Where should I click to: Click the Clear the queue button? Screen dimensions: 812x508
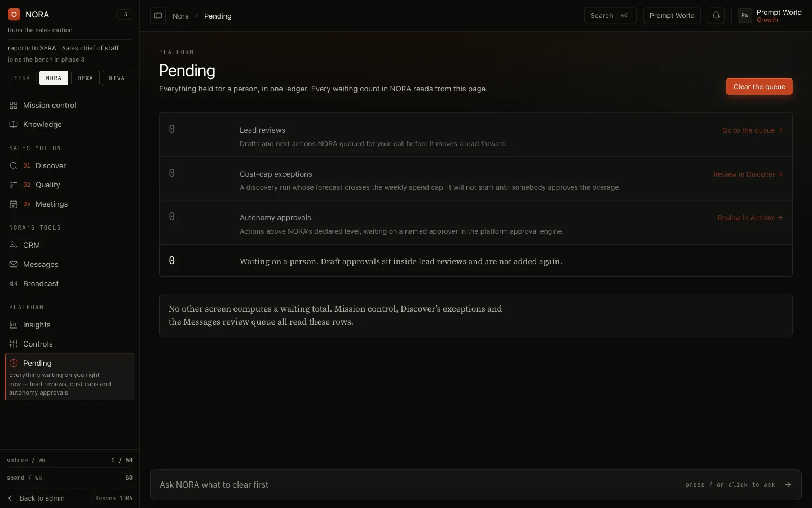coord(759,87)
